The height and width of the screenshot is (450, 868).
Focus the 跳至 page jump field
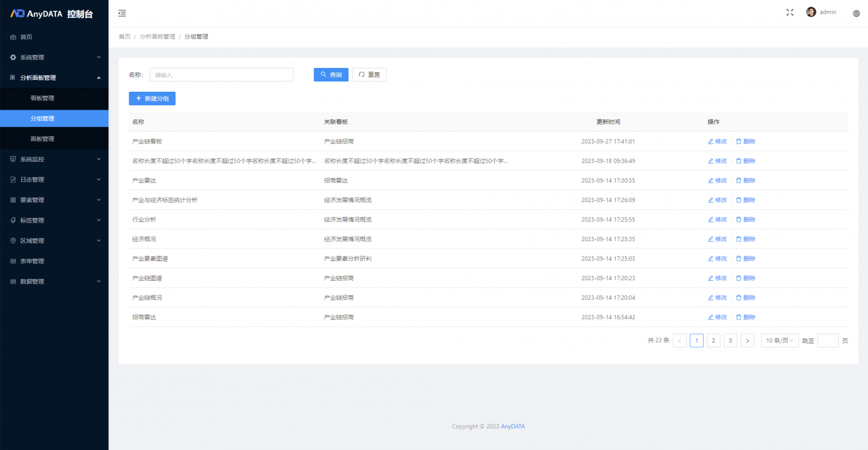click(x=828, y=340)
